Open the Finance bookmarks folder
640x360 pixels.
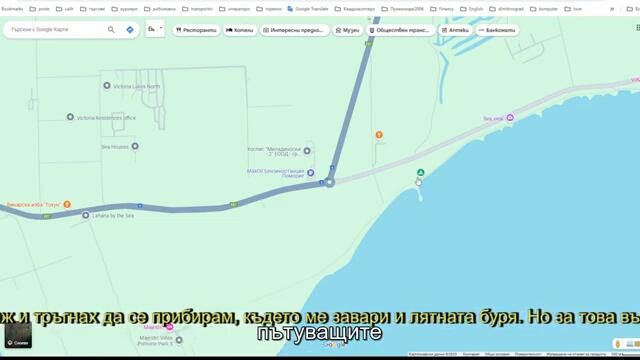pos(442,9)
